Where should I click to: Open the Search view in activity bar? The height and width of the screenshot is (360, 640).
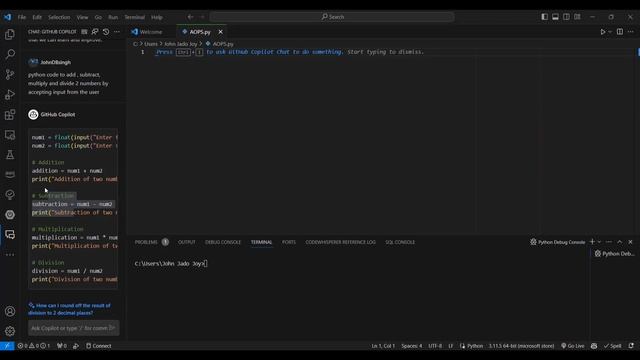(x=10, y=54)
